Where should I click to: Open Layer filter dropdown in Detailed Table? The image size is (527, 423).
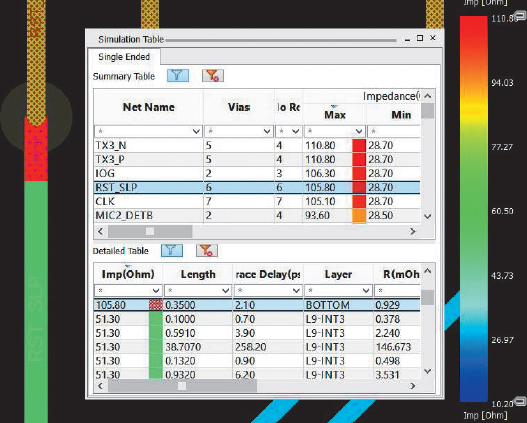(x=366, y=290)
